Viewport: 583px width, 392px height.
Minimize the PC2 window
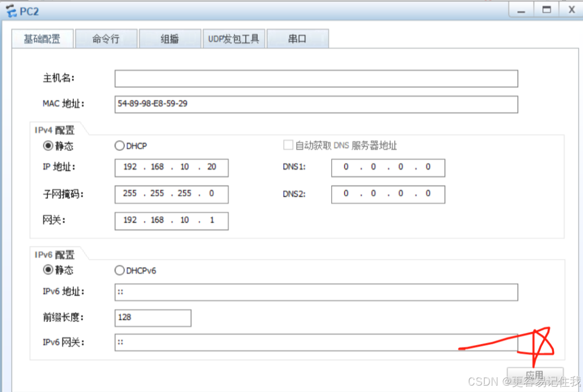pos(521,10)
